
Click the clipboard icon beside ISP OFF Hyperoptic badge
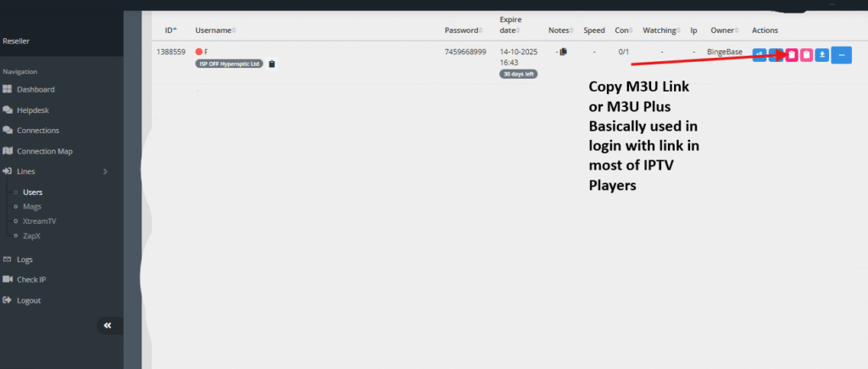coord(271,64)
